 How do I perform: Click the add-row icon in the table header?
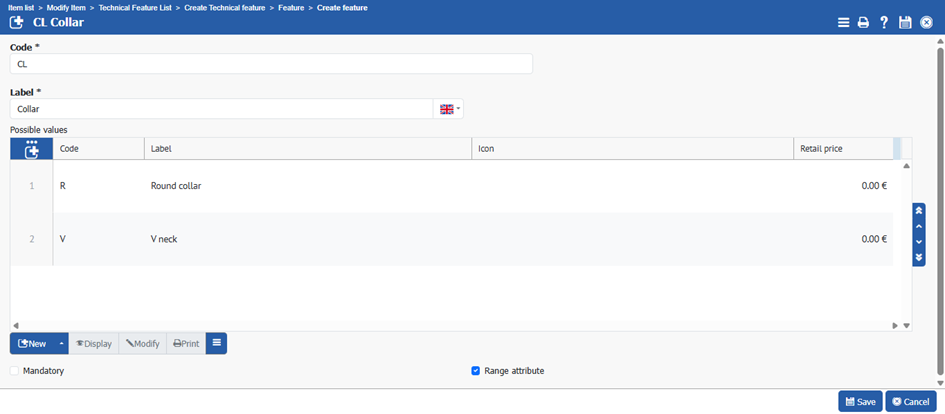[x=31, y=149]
